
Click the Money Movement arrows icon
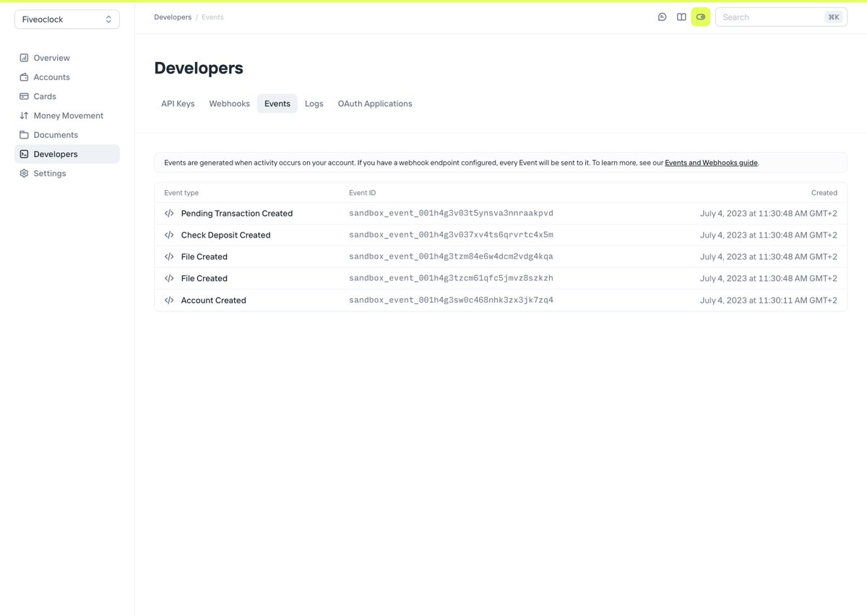[25, 115]
